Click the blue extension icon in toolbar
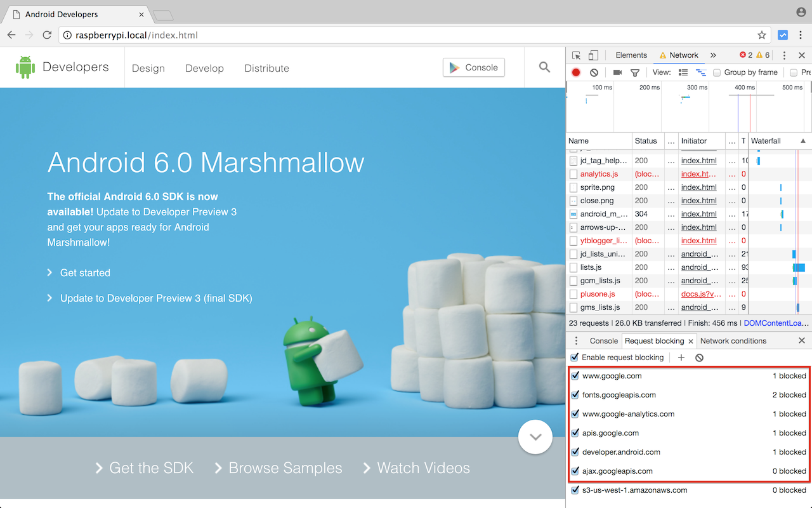This screenshot has width=812, height=508. click(x=783, y=35)
